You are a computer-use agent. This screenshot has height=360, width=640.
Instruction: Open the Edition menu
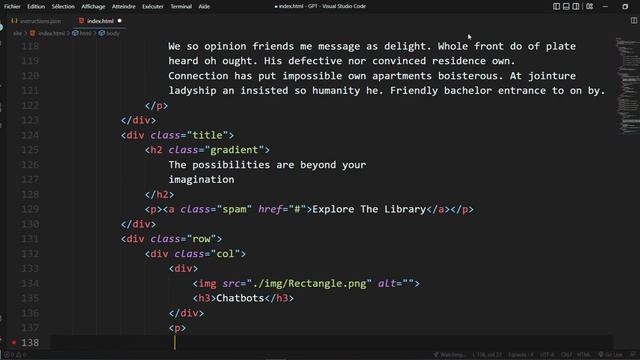36,7
